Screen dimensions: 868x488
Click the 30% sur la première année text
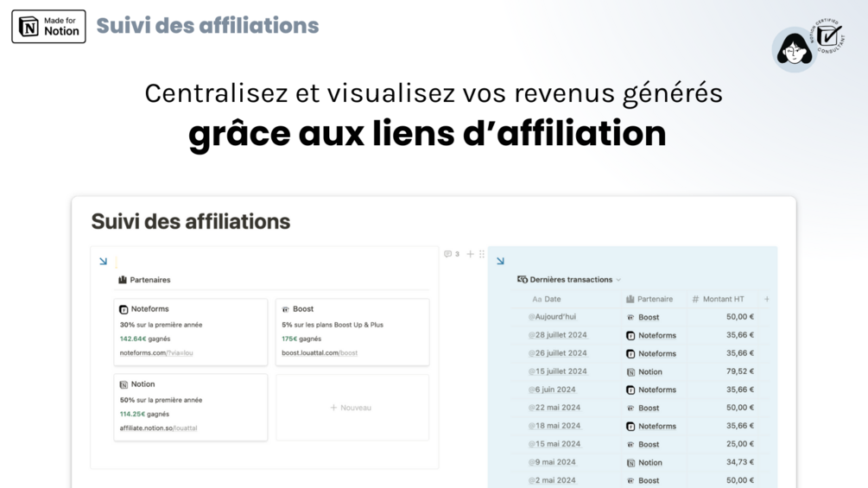[x=162, y=326]
